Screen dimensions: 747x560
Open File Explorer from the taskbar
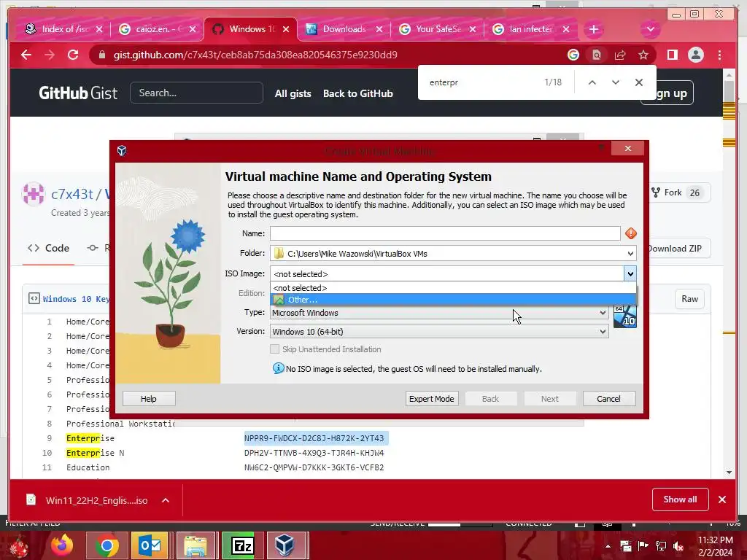196,545
